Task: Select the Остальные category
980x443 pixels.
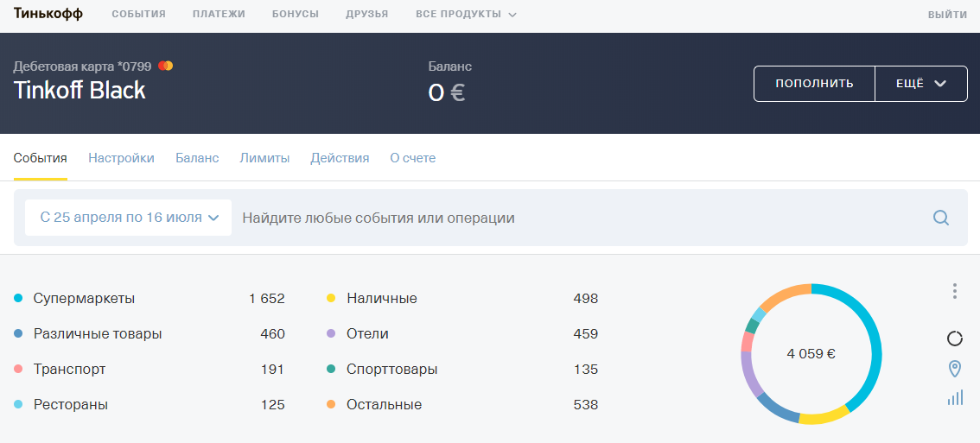Action: tap(385, 405)
